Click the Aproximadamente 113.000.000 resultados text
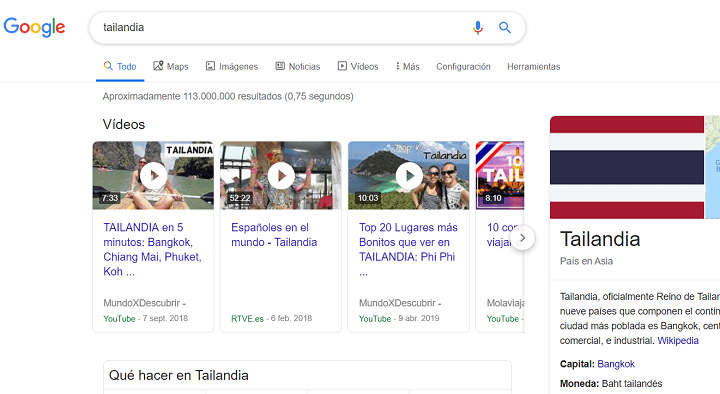Screen dimensions: 720x394 [228, 96]
